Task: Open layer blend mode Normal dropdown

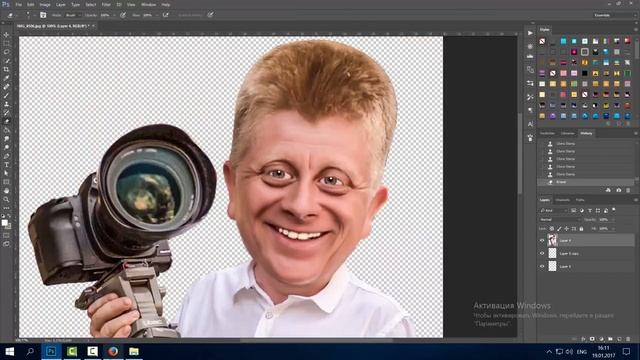Action: coord(559,220)
